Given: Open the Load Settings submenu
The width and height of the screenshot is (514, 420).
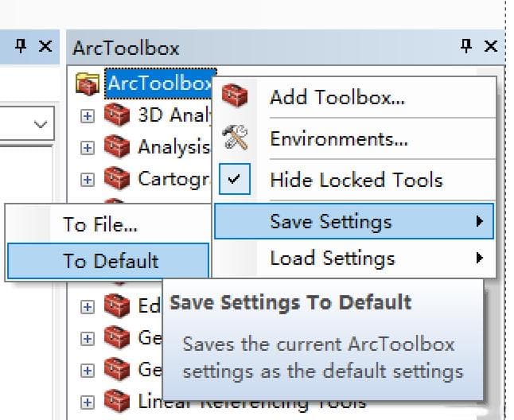Looking at the screenshot, I should click(354, 259).
